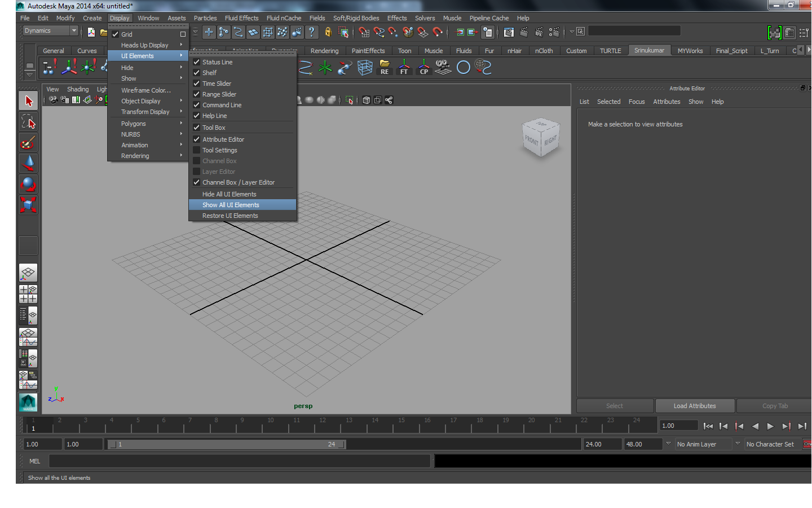Screen dimensions: 812x508
Task: Open the Attribute Editor Focus menu
Action: (637, 102)
